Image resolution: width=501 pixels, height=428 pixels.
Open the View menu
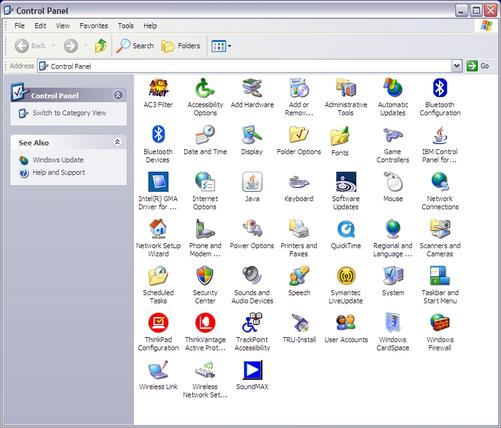point(63,26)
